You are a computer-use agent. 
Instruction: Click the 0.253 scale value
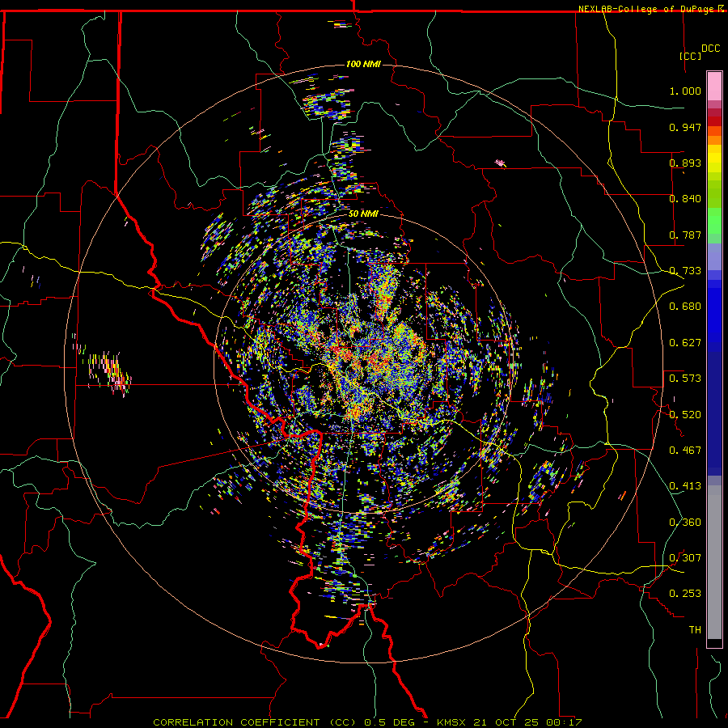coord(685,594)
